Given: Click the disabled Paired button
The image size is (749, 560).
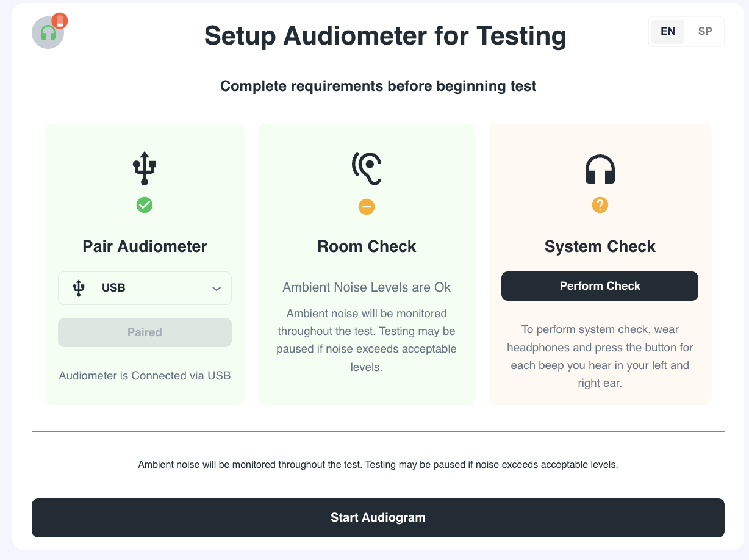Looking at the screenshot, I should point(145,332).
